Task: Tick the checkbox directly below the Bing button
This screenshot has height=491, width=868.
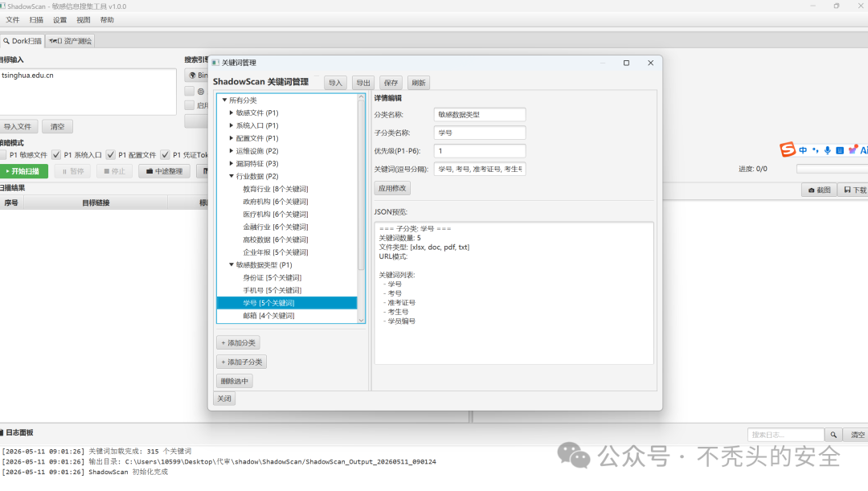Action: click(x=190, y=91)
